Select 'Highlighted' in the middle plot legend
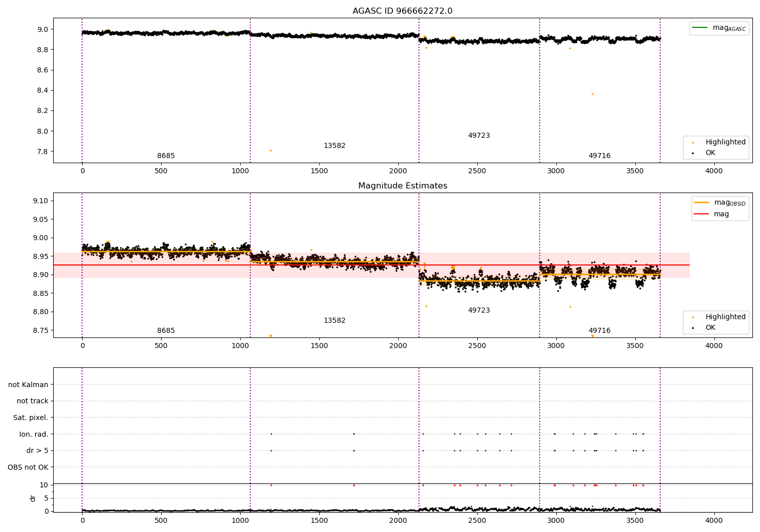 (726, 317)
